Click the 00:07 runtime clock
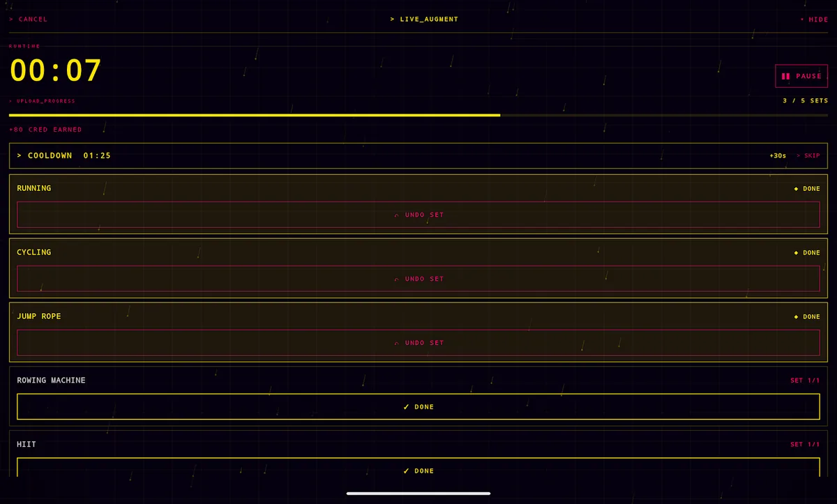Viewport: 837px width, 504px height. tap(56, 70)
